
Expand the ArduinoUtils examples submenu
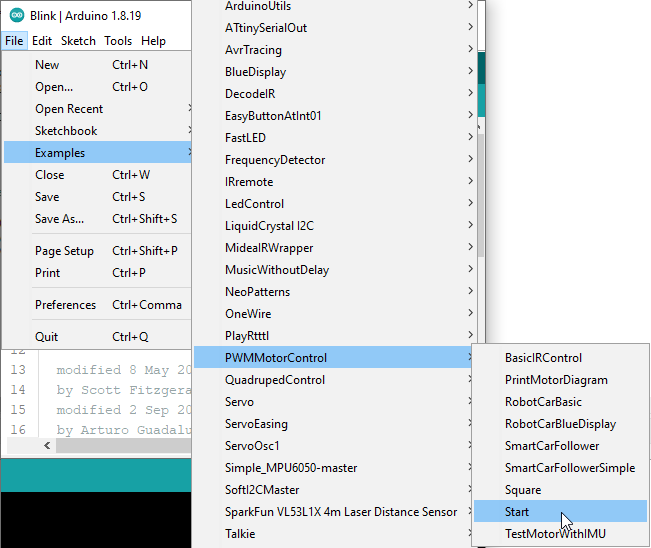coord(335,6)
